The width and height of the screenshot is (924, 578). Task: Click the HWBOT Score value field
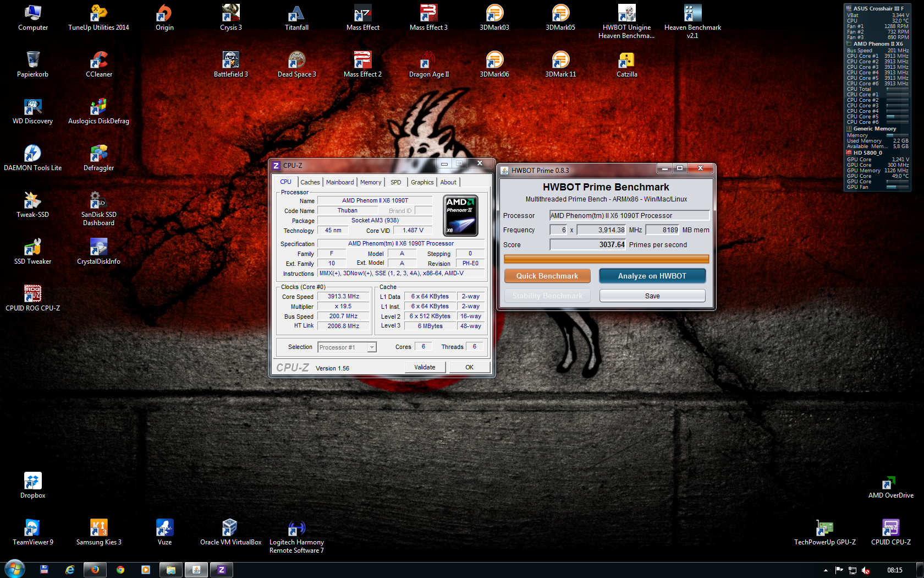click(588, 244)
